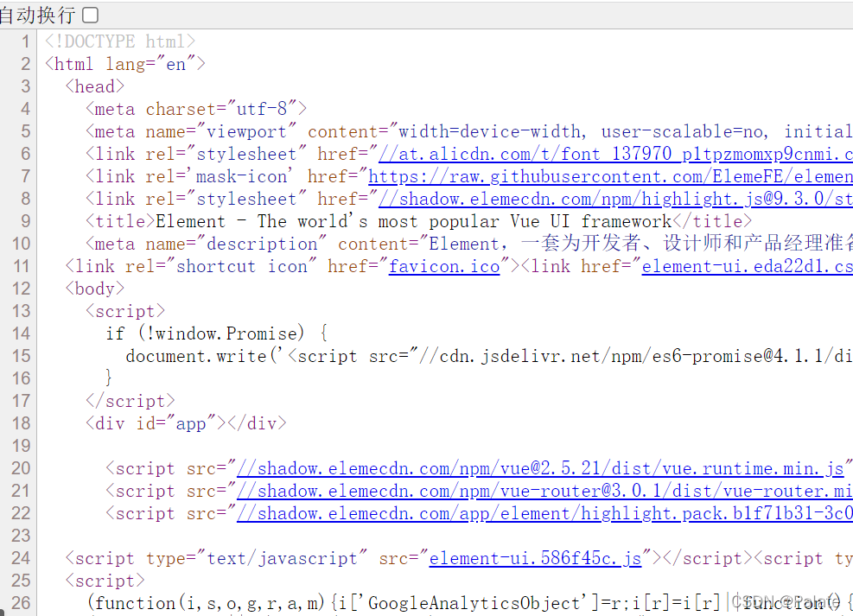Image resolution: width=853 pixels, height=616 pixels.
Task: Click line number 1
Action: (25, 41)
